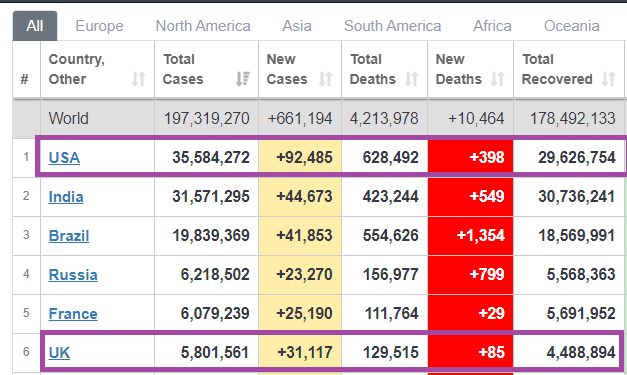Select USA total cases 35,584,272

[211, 158]
